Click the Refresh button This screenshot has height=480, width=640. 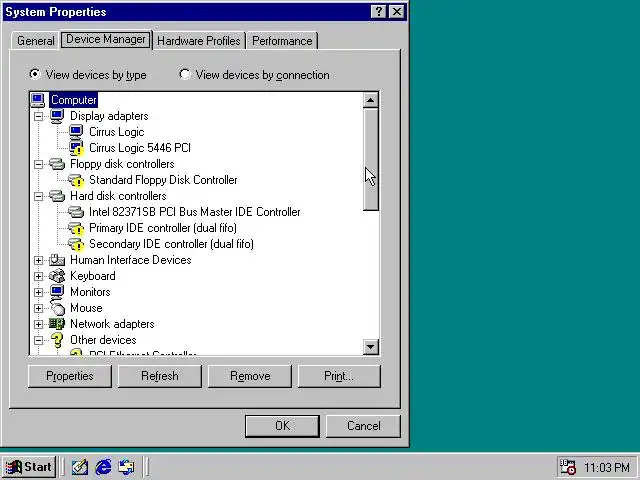coord(160,376)
